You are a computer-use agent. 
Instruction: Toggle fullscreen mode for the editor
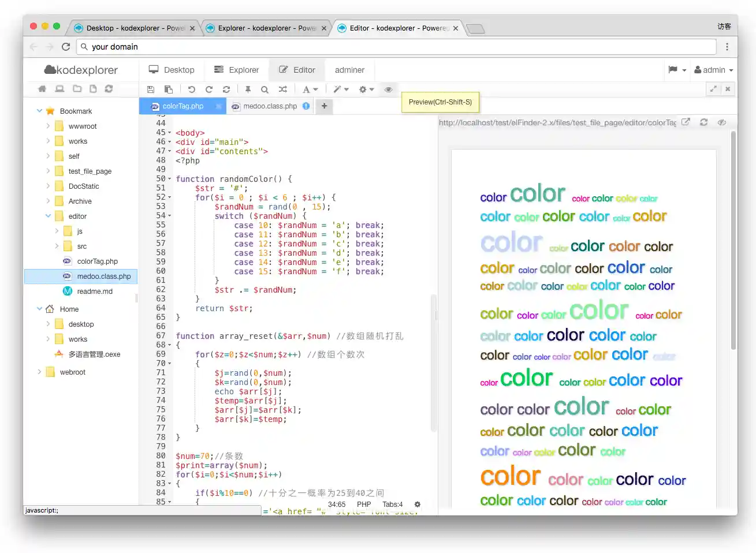point(713,89)
